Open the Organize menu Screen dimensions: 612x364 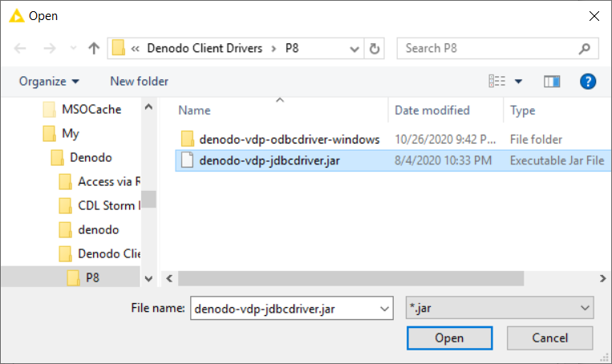pyautogui.click(x=49, y=82)
